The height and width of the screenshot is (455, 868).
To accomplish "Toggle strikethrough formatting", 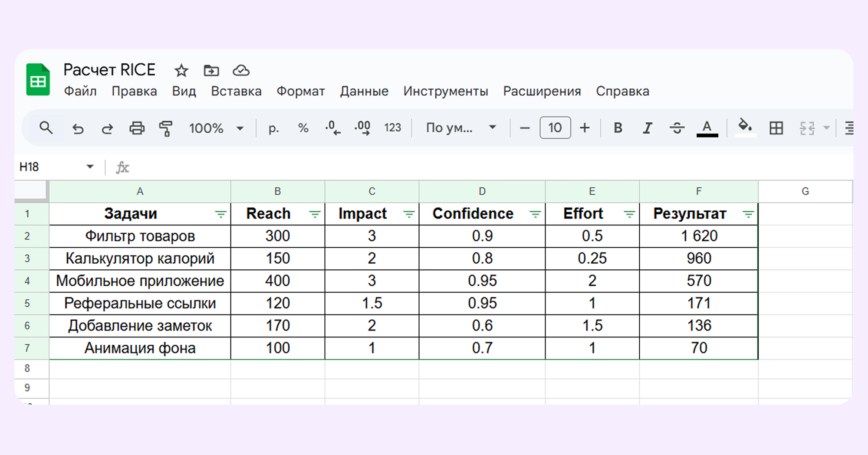I will tap(677, 128).
